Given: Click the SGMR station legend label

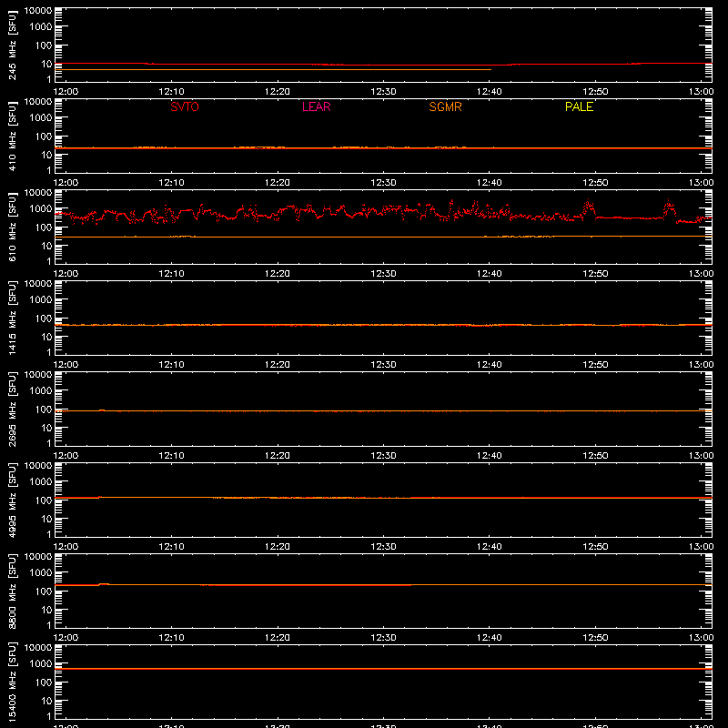Looking at the screenshot, I should coord(445,106).
